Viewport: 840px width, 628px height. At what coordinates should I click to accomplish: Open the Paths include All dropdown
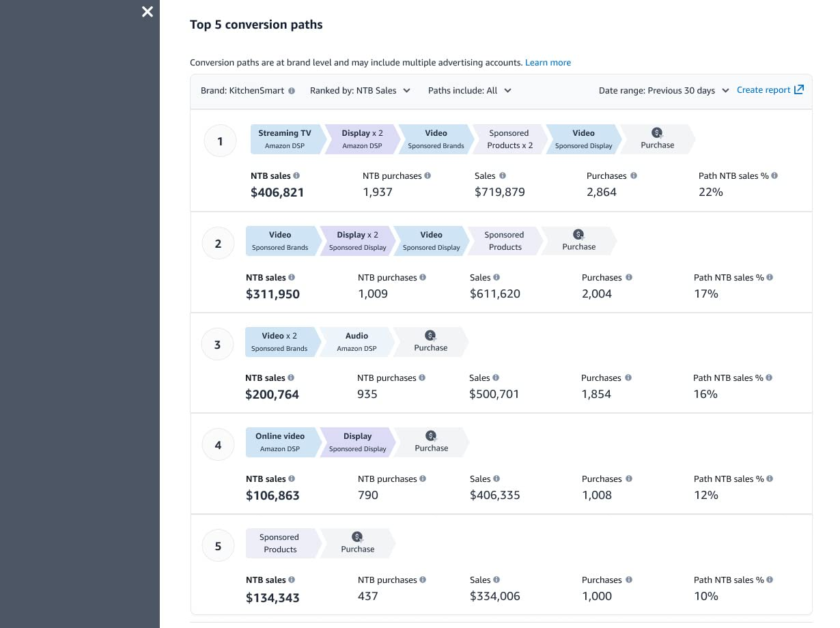tap(469, 91)
